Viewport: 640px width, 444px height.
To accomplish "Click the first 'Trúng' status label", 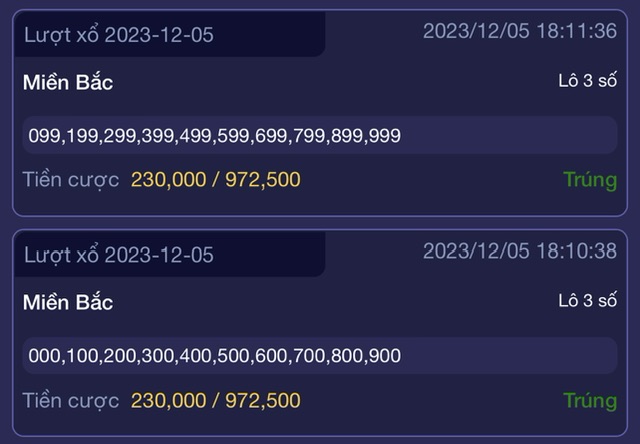I will point(590,180).
